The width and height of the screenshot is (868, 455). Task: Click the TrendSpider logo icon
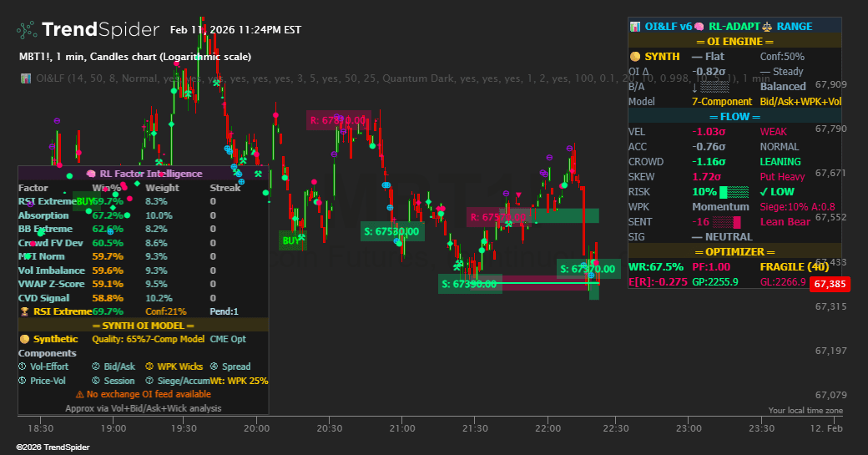click(27, 30)
